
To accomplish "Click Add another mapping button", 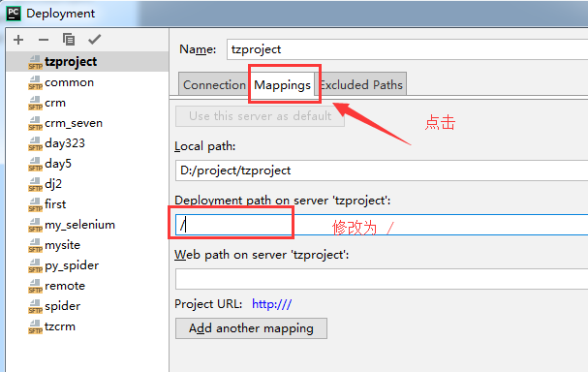I will [x=251, y=328].
